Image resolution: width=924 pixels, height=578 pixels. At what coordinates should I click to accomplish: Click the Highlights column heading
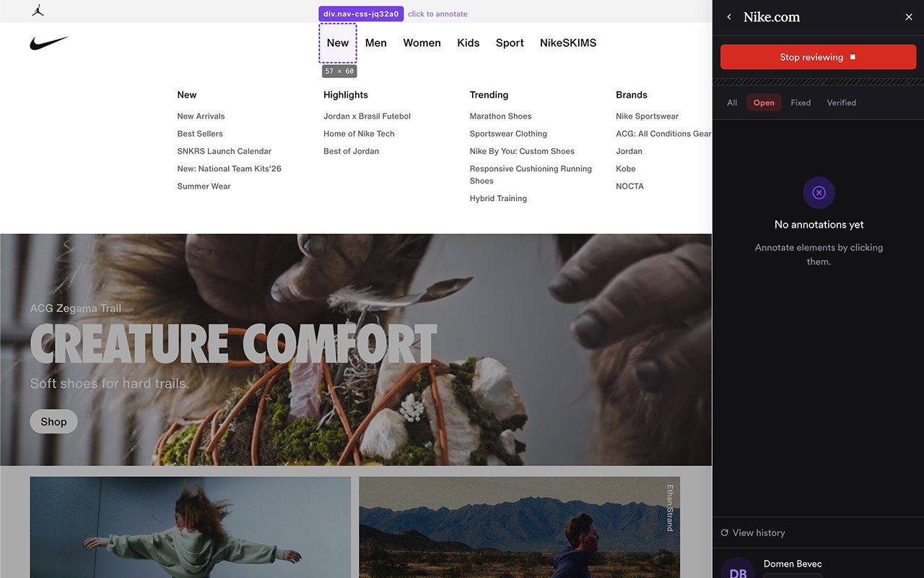tap(346, 95)
